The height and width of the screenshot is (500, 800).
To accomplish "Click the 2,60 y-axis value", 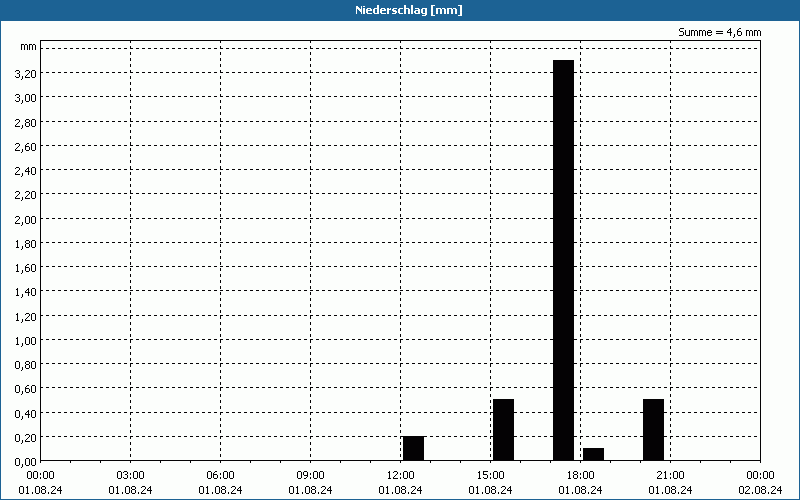I will (26, 147).
